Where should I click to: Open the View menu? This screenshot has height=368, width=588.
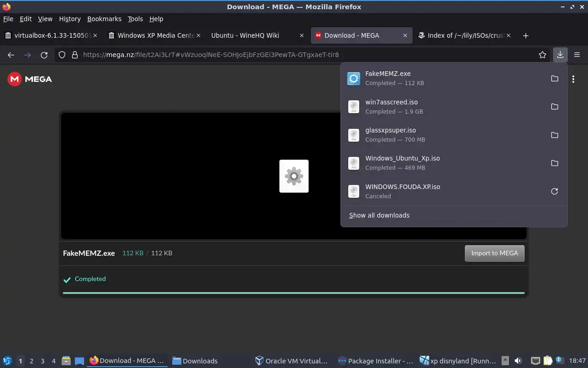coord(45,19)
